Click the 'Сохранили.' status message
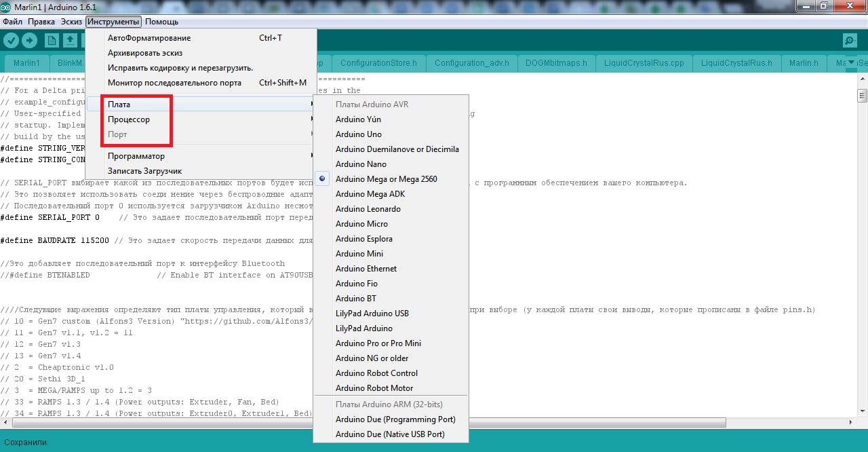The image size is (868, 452). click(26, 442)
